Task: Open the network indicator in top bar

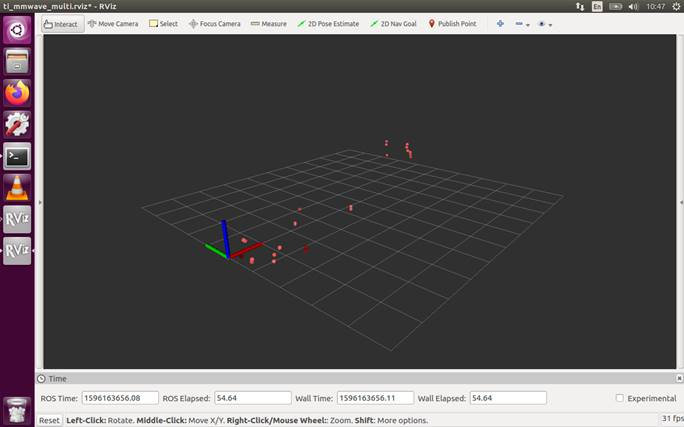Action: tap(580, 6)
